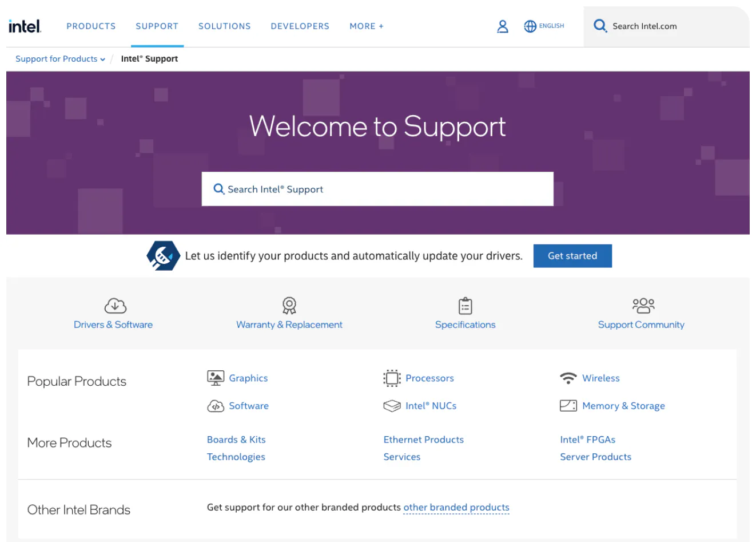Image resolution: width=756 pixels, height=542 pixels.
Task: Open the user account icon
Action: tap(503, 26)
